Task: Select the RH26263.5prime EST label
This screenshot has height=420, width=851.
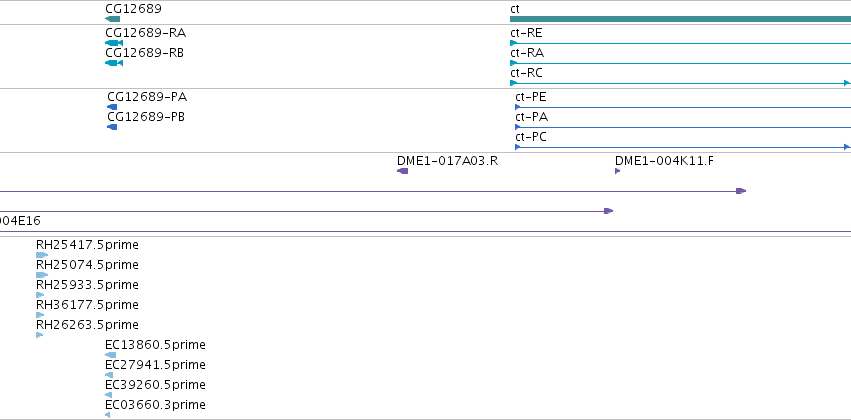Action: pyautogui.click(x=87, y=325)
